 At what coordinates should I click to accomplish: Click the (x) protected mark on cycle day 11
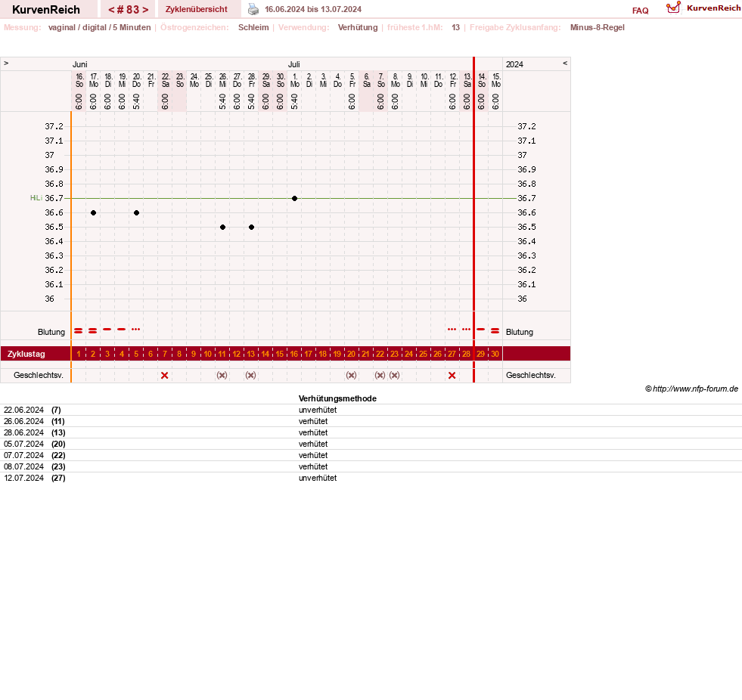222,375
